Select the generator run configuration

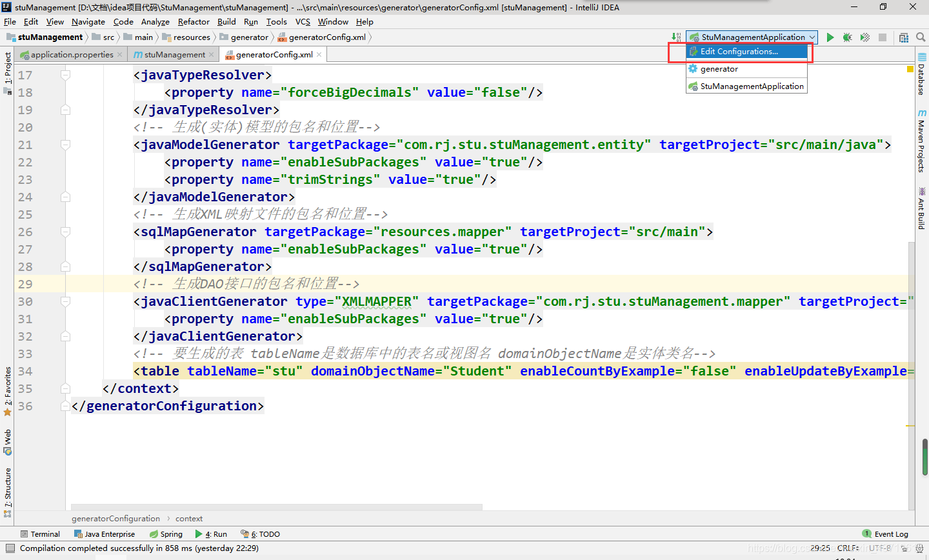[746, 69]
